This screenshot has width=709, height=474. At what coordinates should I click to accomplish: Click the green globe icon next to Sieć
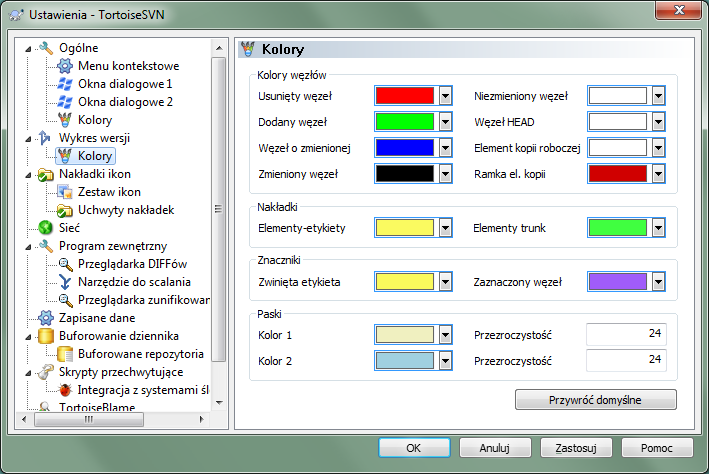click(x=46, y=228)
